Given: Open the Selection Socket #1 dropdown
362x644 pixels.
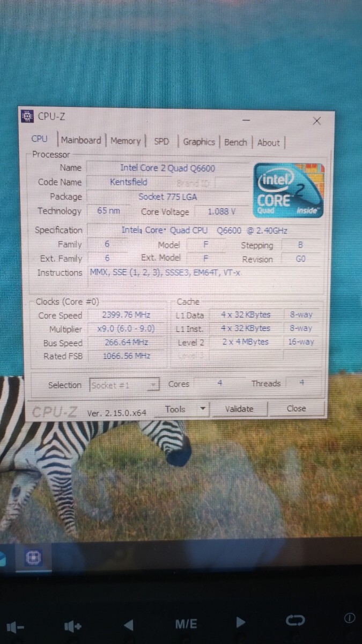Looking at the screenshot, I should pos(124,385).
